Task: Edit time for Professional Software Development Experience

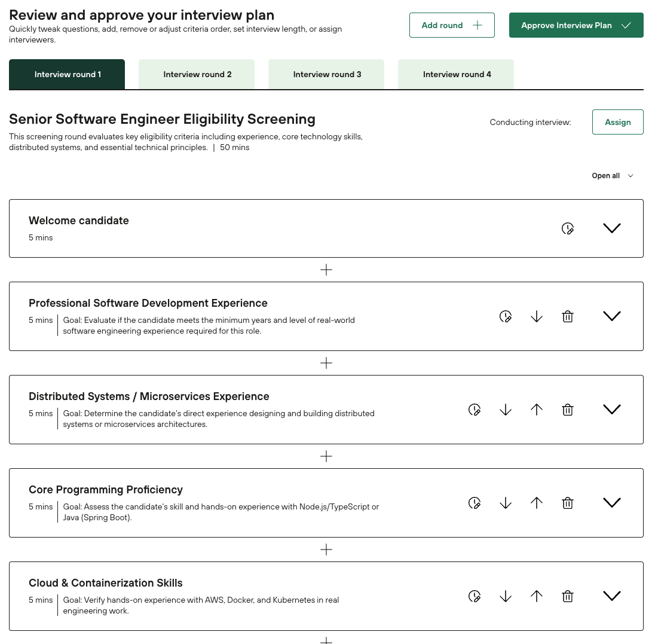Action: pyautogui.click(x=506, y=316)
